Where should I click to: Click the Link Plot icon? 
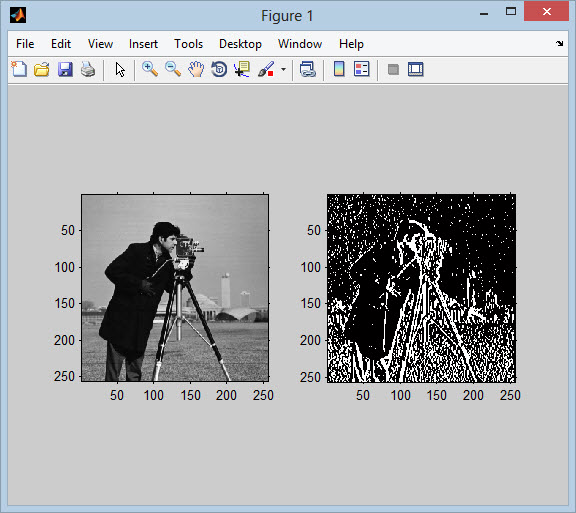coord(308,69)
